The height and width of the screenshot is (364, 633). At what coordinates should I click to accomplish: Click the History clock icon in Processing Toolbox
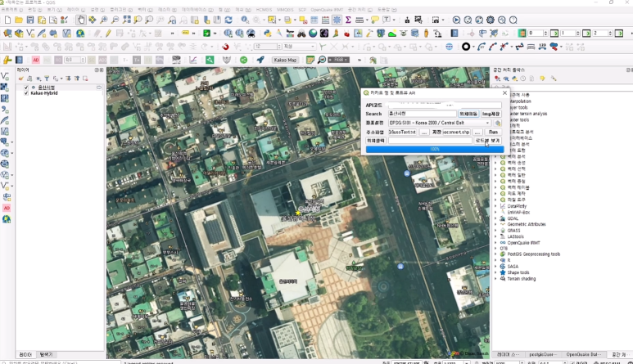click(x=523, y=79)
